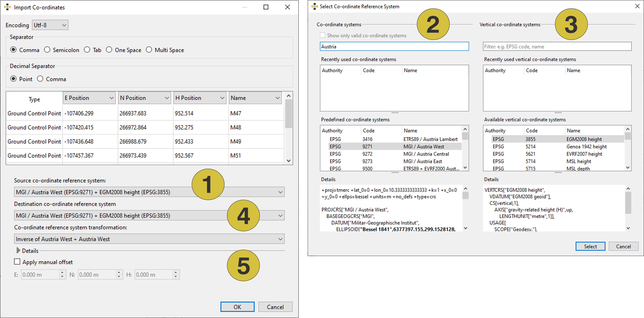644x318 pixels.
Task: Close the Import Co-ordinates window
Action: click(x=287, y=7)
